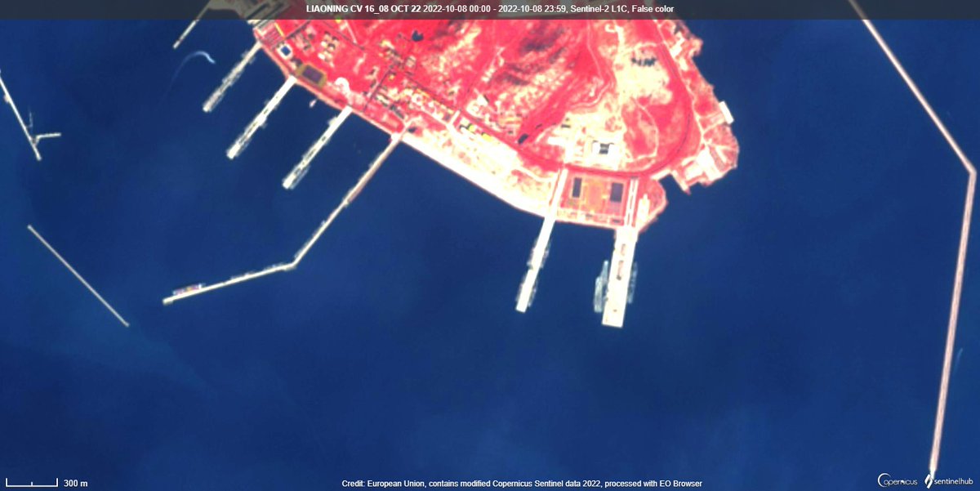Click the 'Sentinel-2 L1C, False color' label

coord(622,9)
